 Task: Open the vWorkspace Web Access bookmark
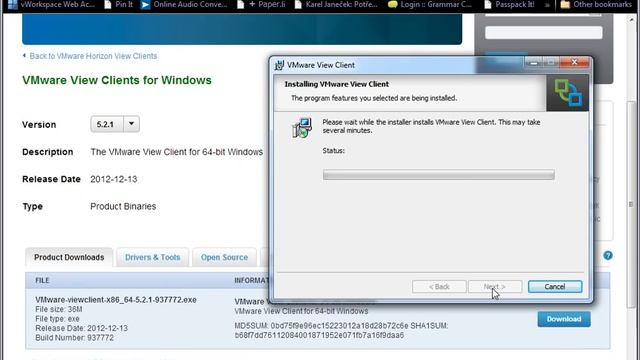[x=51, y=4]
